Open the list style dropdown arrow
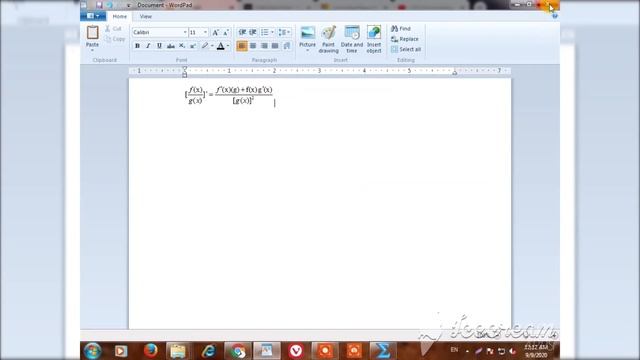Screen dimensions: 640x360 pyautogui.click(x=272, y=32)
